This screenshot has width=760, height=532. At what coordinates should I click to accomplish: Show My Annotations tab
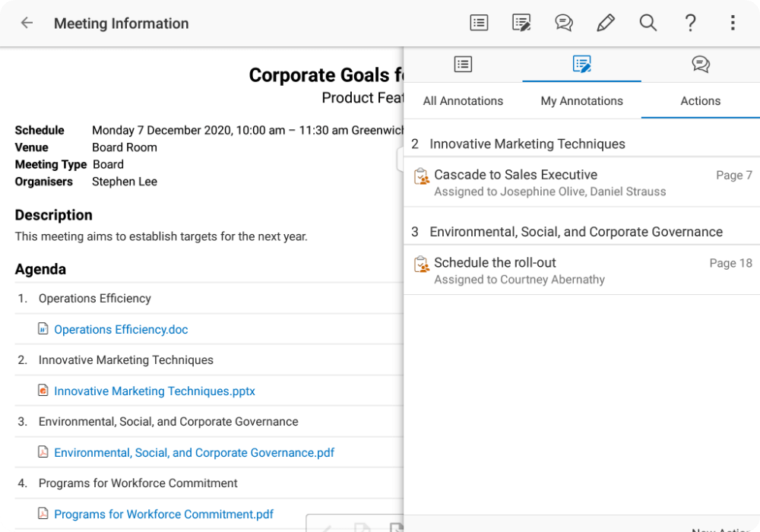(581, 101)
